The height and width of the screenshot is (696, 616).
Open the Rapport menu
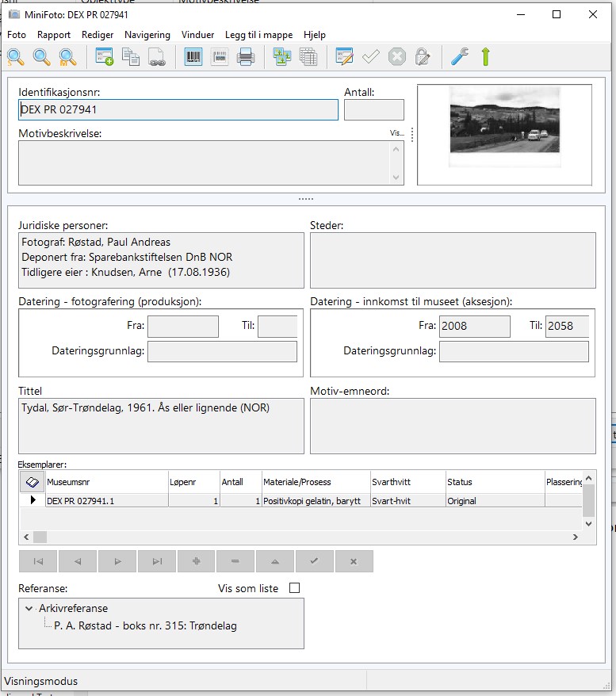tap(54, 35)
